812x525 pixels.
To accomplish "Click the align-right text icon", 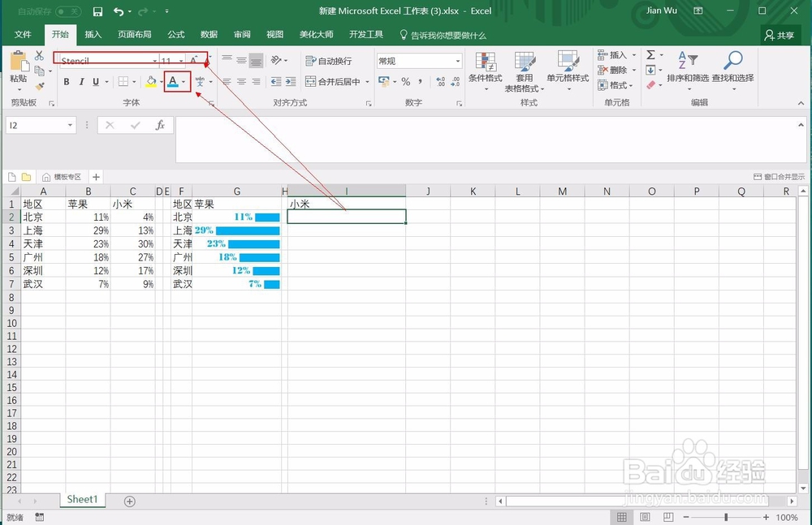I will [x=256, y=81].
